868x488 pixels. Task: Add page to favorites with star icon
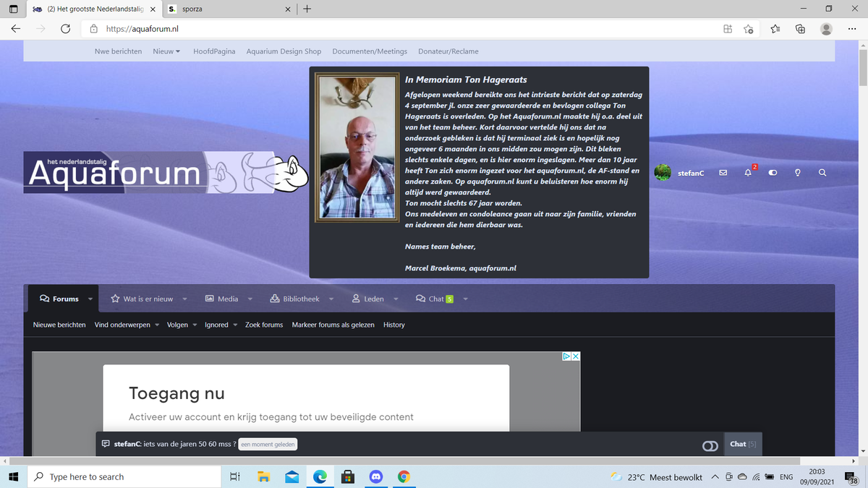pos(749,29)
